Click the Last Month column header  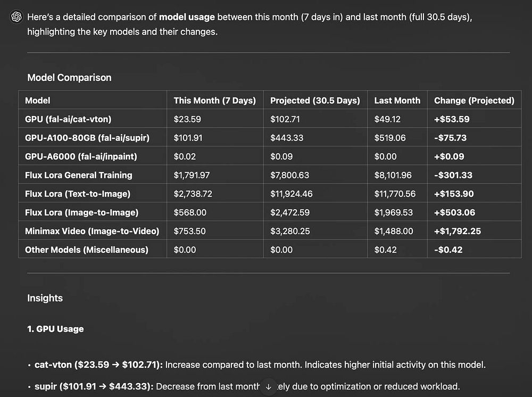pyautogui.click(x=397, y=100)
